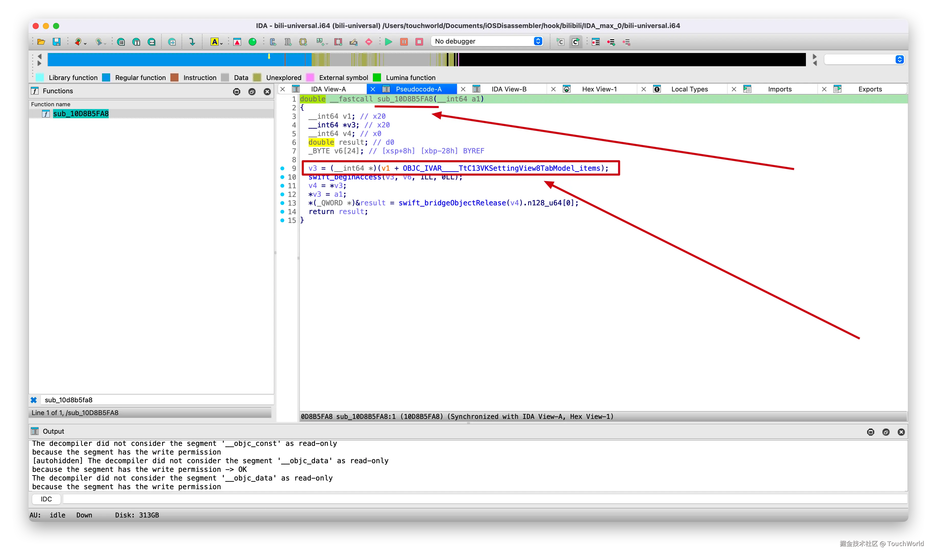Terminate the process with the red stop icon
937x560 pixels.
coord(419,42)
